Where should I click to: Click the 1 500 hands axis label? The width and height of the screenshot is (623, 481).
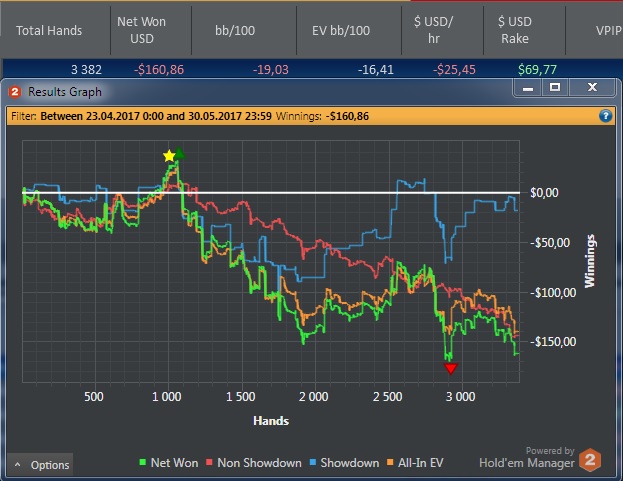241,397
